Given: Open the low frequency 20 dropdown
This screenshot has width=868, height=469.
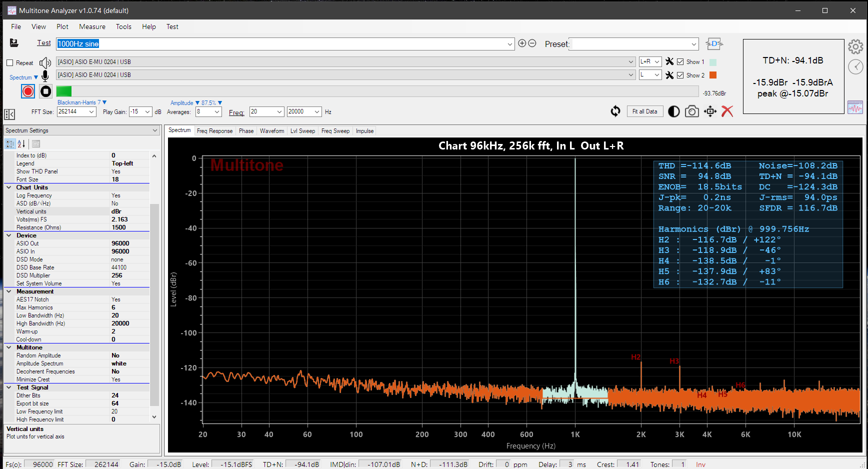Looking at the screenshot, I should tap(280, 111).
